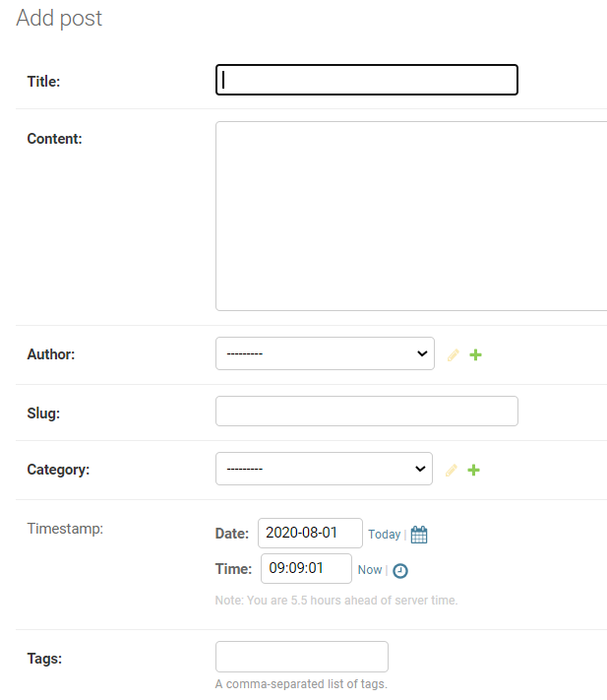The width and height of the screenshot is (607, 700).
Task: Click the Slug: field label
Action: click(x=43, y=414)
